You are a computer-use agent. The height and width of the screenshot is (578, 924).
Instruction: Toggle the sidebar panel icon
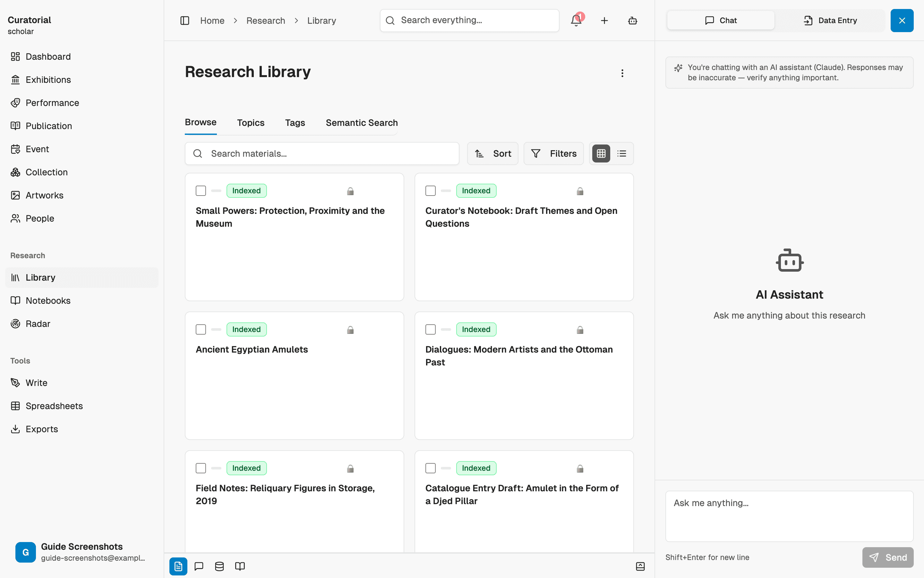pyautogui.click(x=185, y=21)
